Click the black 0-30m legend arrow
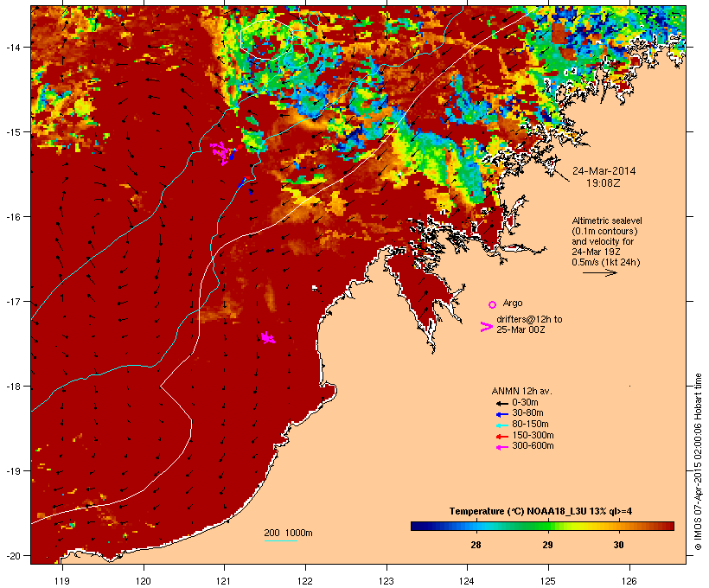 pyautogui.click(x=501, y=403)
